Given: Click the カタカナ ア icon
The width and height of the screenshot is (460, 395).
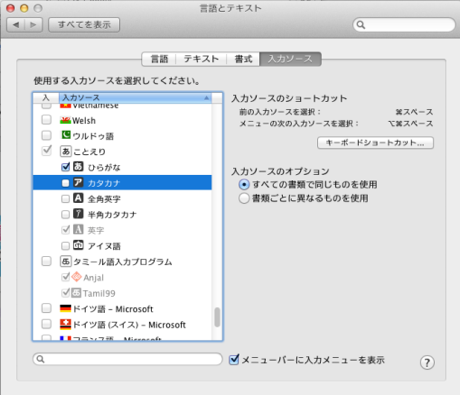Looking at the screenshot, I should [78, 182].
